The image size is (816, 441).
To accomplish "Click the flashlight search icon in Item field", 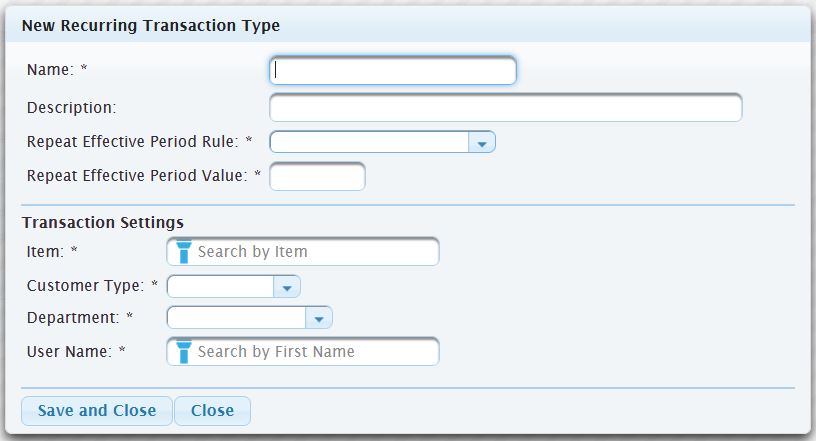I will (x=183, y=252).
